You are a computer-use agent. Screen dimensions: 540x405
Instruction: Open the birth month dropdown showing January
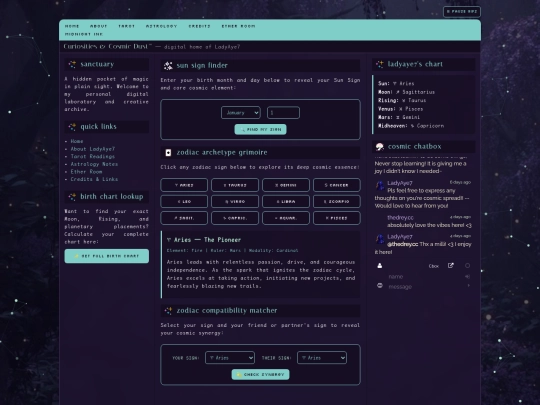click(x=241, y=113)
